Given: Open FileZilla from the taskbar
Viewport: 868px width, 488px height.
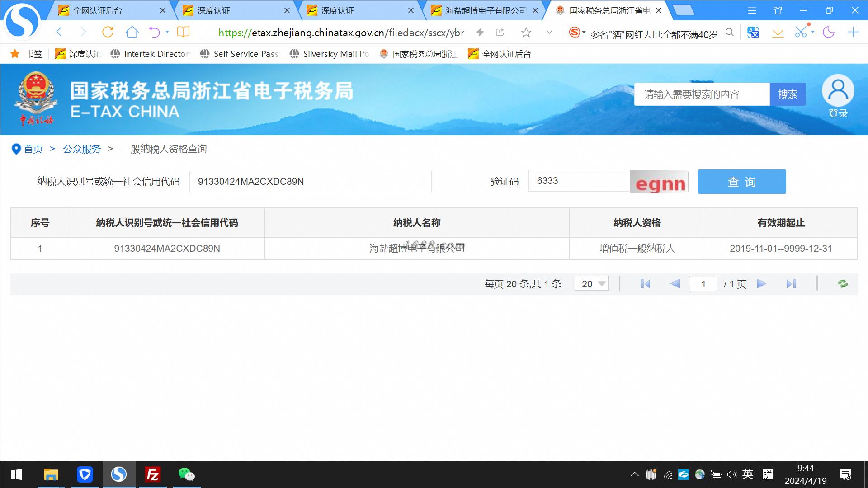Looking at the screenshot, I should point(153,474).
